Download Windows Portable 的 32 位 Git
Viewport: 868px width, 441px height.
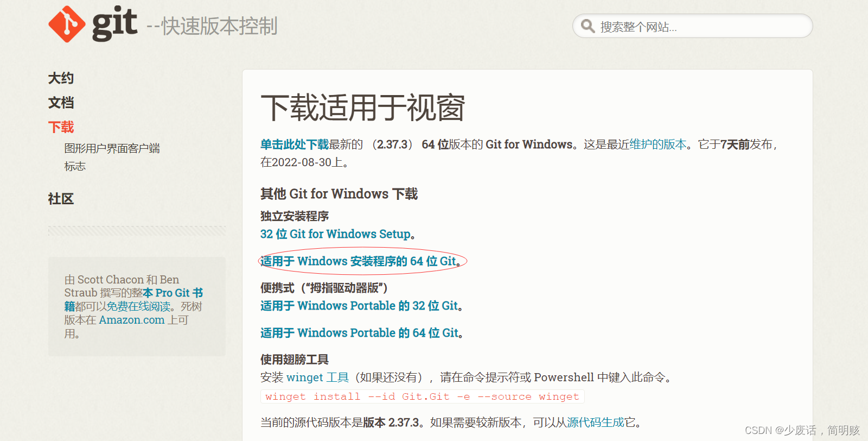pos(359,306)
